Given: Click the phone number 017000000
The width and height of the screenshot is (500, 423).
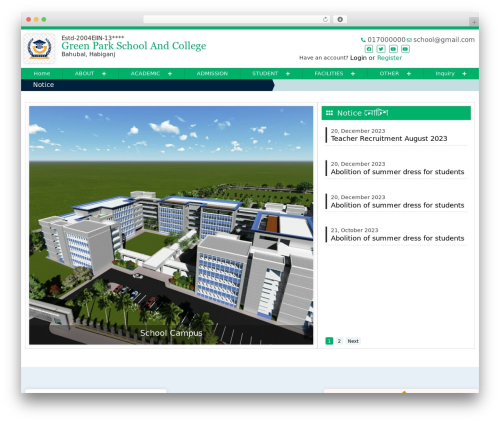Looking at the screenshot, I should tap(386, 40).
